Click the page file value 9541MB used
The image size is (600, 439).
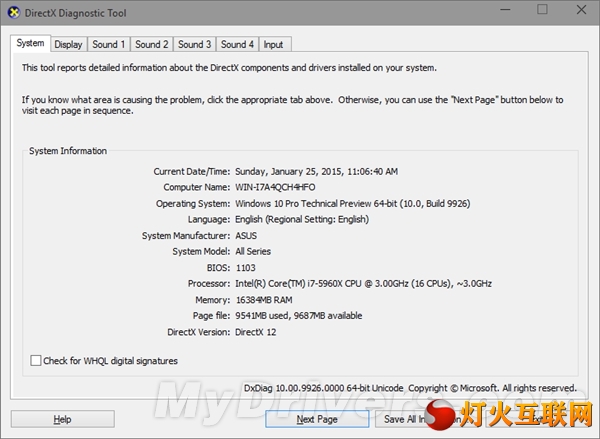point(298,316)
